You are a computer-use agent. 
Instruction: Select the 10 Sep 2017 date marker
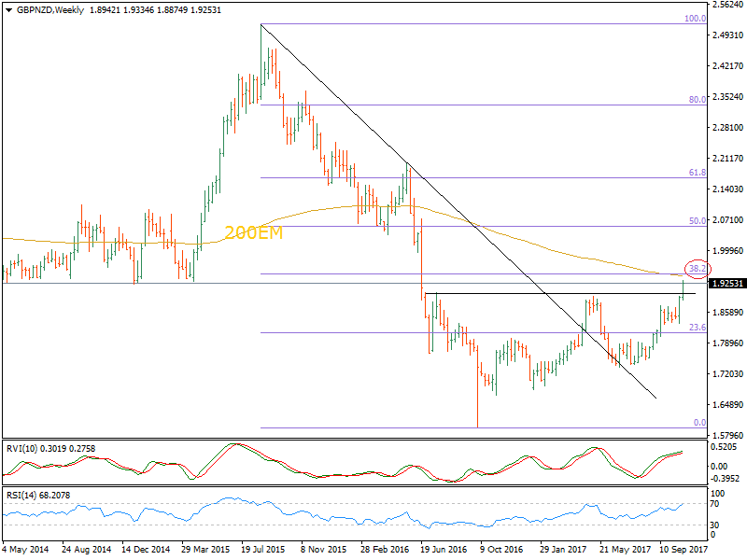coord(683,551)
